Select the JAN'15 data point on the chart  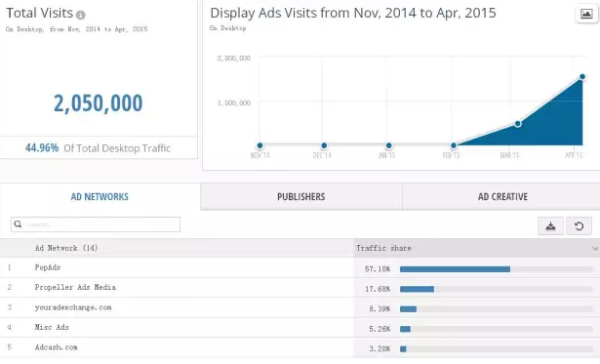pos(388,145)
